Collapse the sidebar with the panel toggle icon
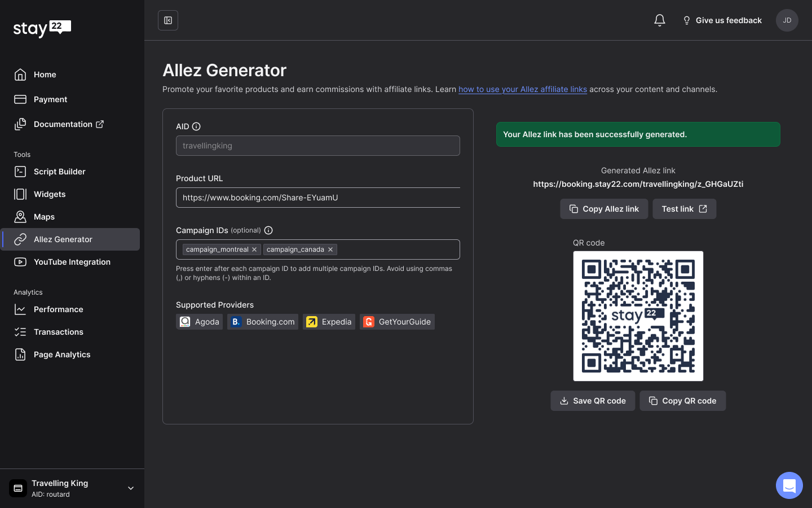The width and height of the screenshot is (812, 508). (168, 20)
